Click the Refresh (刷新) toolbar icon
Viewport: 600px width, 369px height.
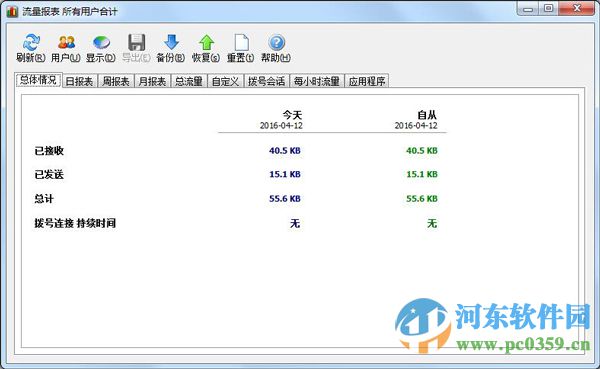click(x=31, y=42)
